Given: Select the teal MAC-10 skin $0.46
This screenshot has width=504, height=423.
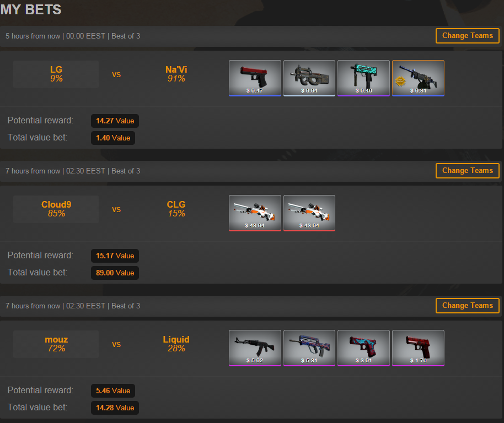Looking at the screenshot, I should click(363, 78).
